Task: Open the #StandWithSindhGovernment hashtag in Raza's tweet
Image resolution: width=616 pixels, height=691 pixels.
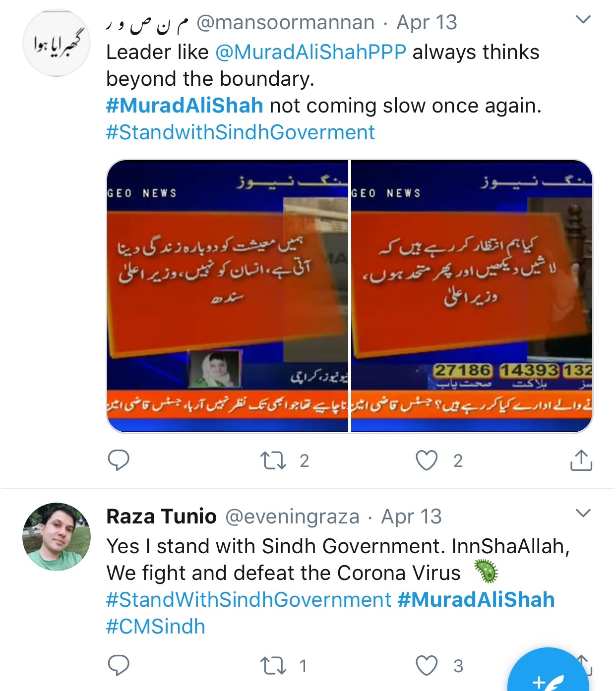Action: click(249, 600)
